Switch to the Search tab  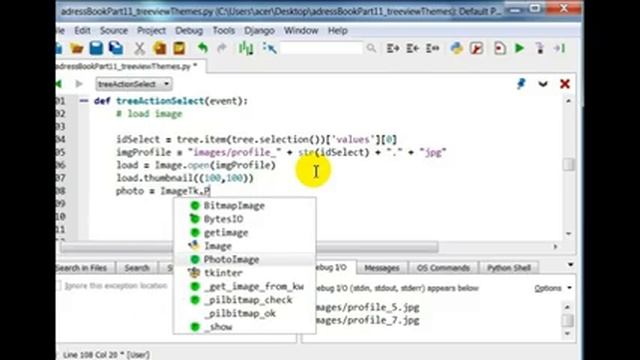137,268
